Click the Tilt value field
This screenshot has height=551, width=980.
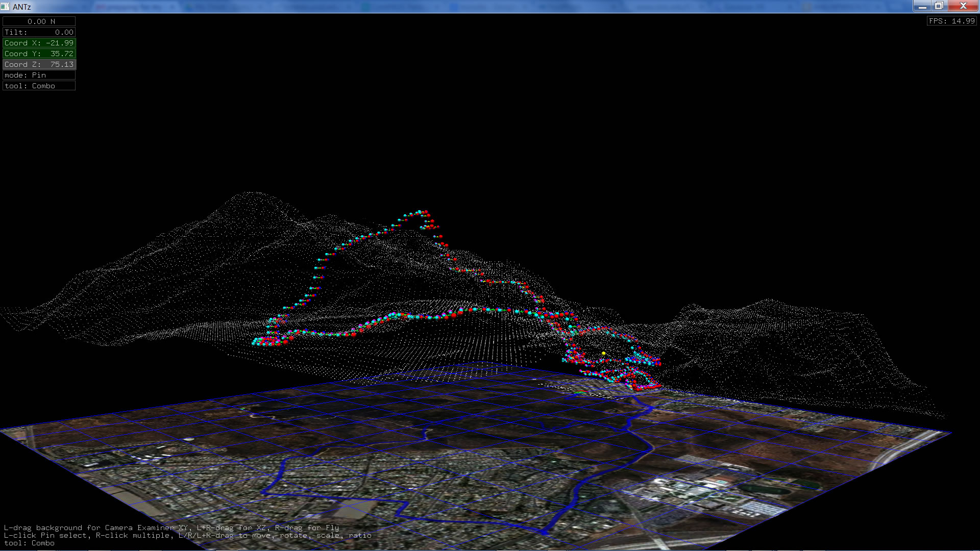tap(39, 32)
